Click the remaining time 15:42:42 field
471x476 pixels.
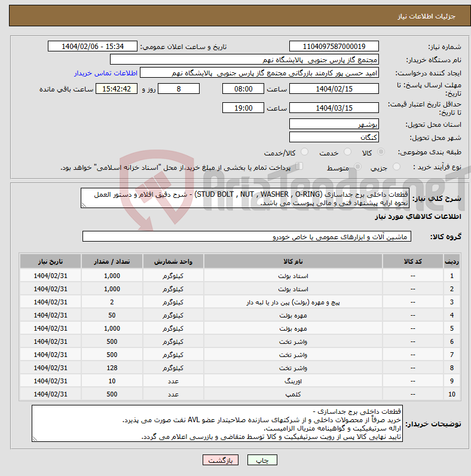coord(117,89)
